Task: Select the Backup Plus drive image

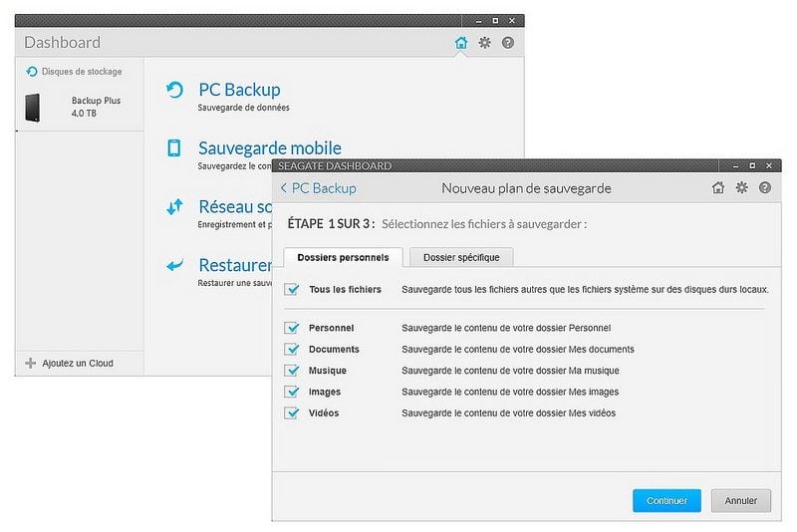Action: click(33, 108)
